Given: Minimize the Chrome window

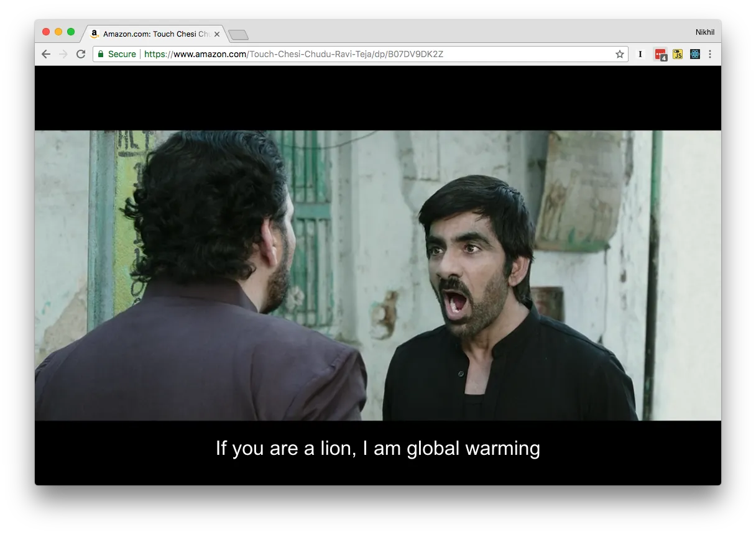Looking at the screenshot, I should [x=58, y=32].
